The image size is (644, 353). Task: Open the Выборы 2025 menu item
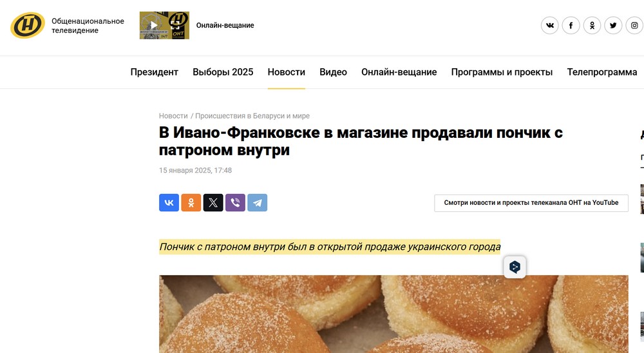click(x=223, y=72)
